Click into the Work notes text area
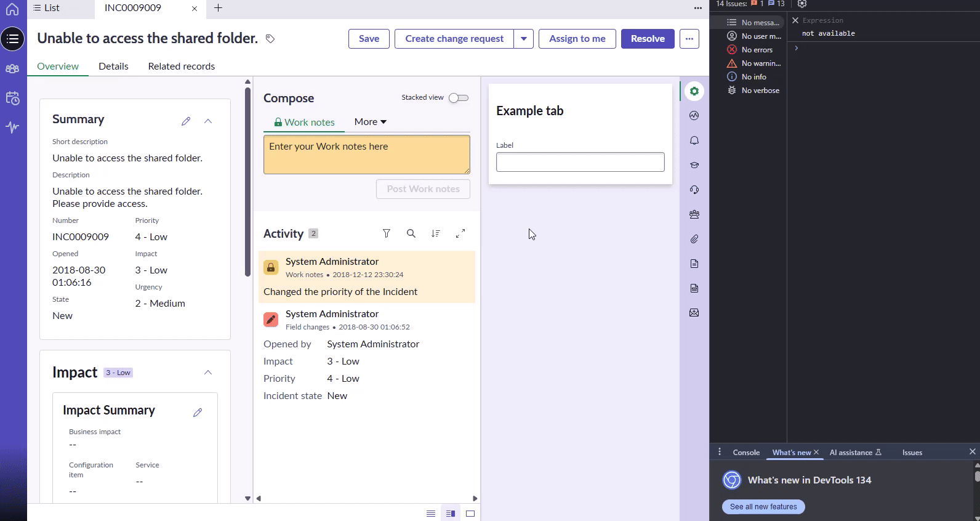980x521 pixels. pos(366,155)
